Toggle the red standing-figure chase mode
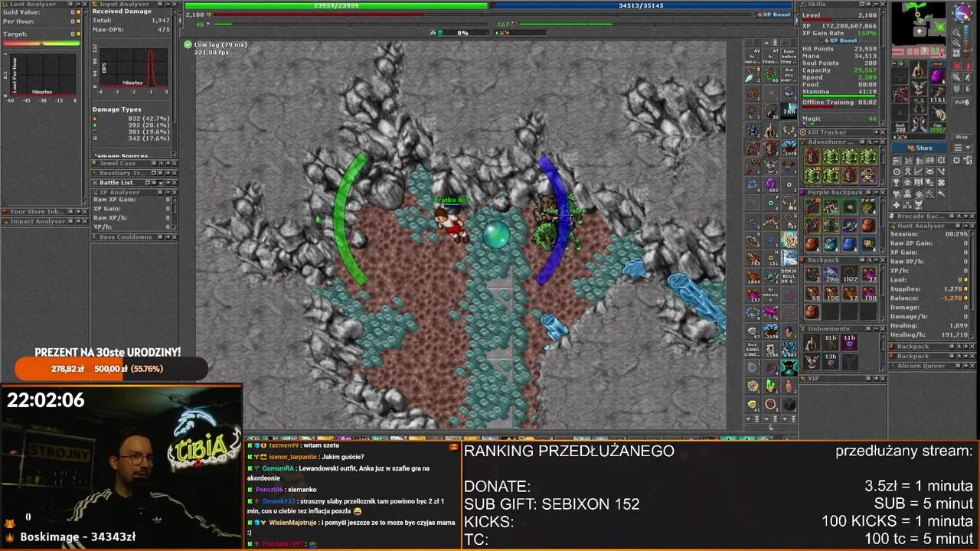 [967, 65]
